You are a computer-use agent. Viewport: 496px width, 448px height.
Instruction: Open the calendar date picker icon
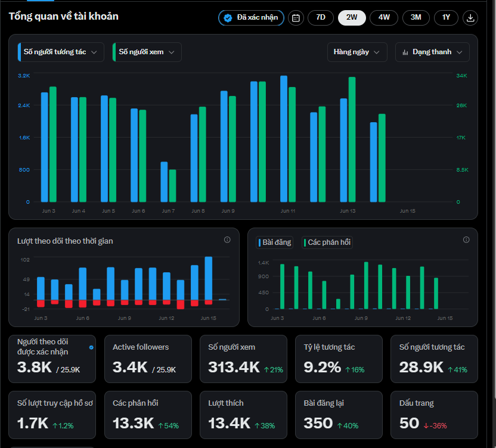(x=296, y=18)
